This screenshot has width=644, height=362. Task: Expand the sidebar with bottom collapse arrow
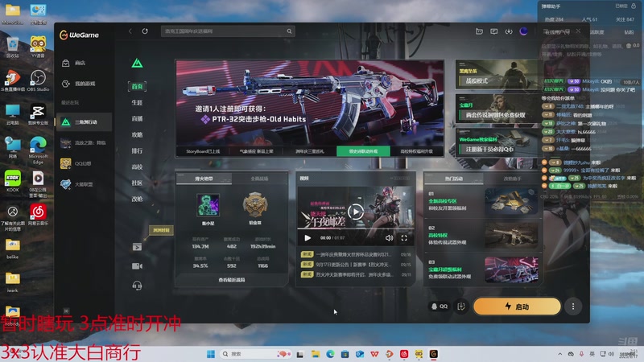pos(66,311)
